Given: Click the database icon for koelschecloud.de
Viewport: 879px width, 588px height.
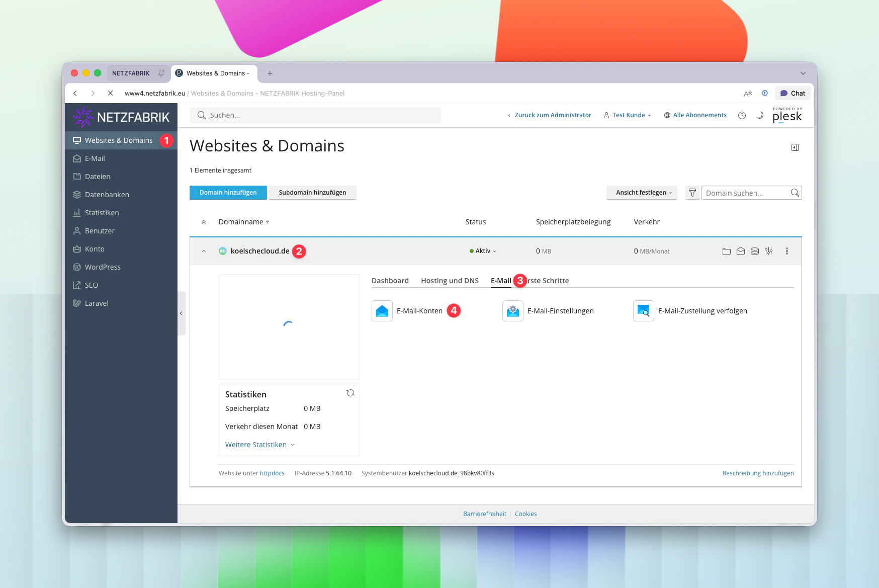Looking at the screenshot, I should coord(754,251).
